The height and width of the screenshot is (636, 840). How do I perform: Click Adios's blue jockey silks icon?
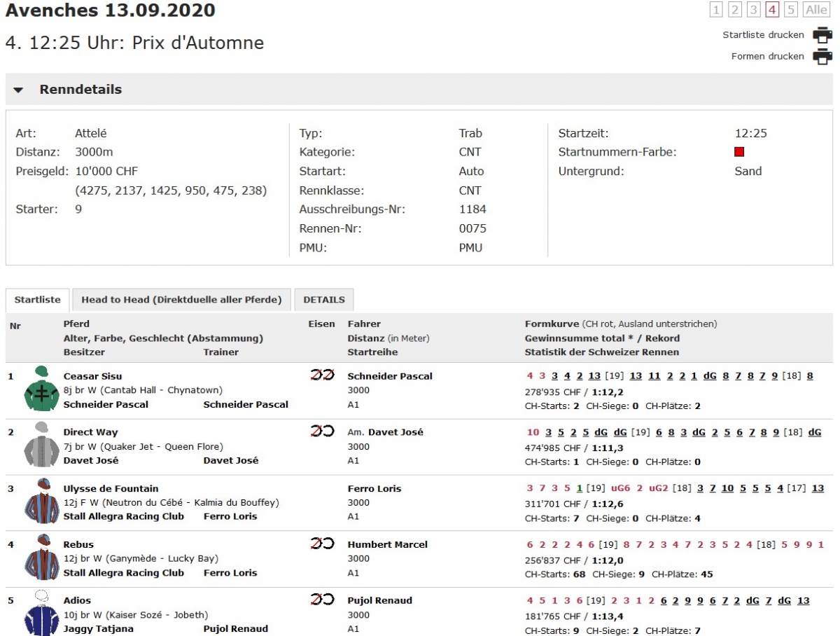41,613
